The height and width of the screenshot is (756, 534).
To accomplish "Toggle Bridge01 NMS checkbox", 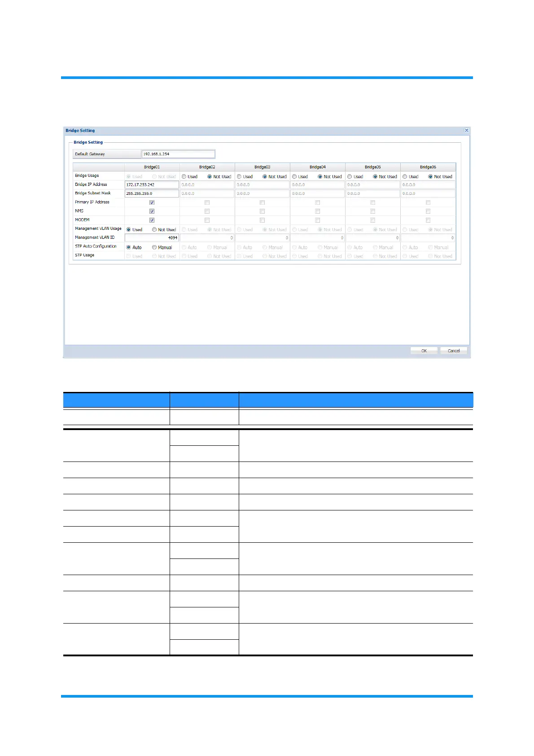I will (152, 211).
